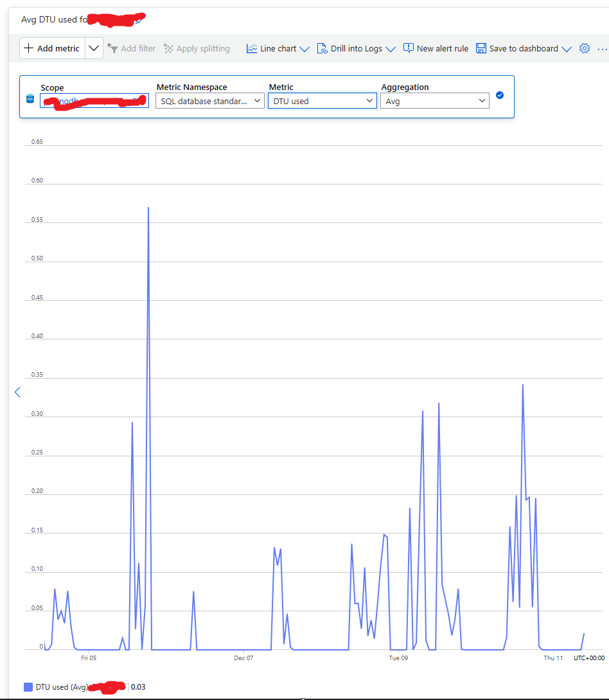Click the Line chart icon
The image size is (609, 700).
[252, 48]
